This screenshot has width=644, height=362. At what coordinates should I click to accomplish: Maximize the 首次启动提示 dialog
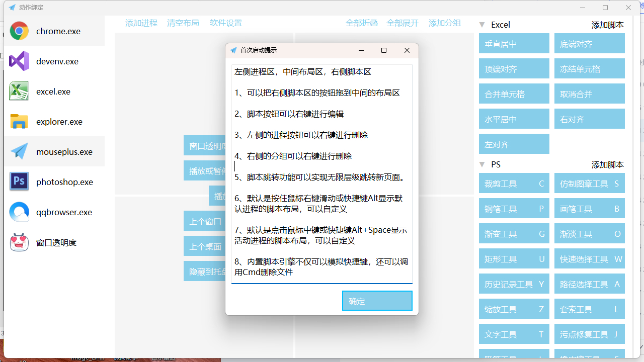384,50
